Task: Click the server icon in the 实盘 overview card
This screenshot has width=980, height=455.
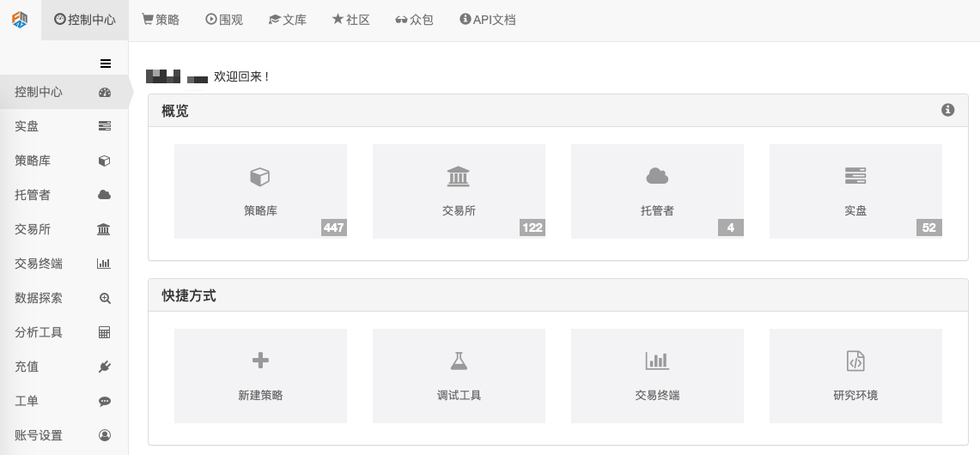Action: (855, 176)
